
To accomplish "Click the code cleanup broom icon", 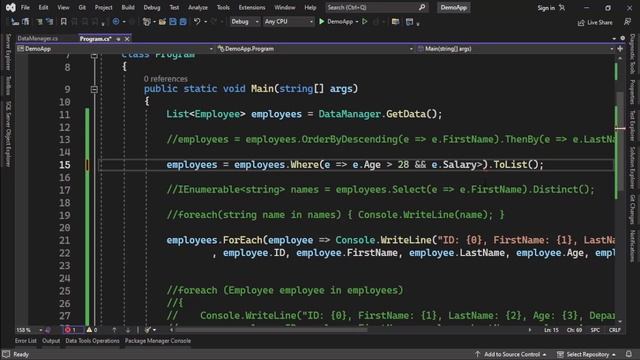I will coord(147,330).
